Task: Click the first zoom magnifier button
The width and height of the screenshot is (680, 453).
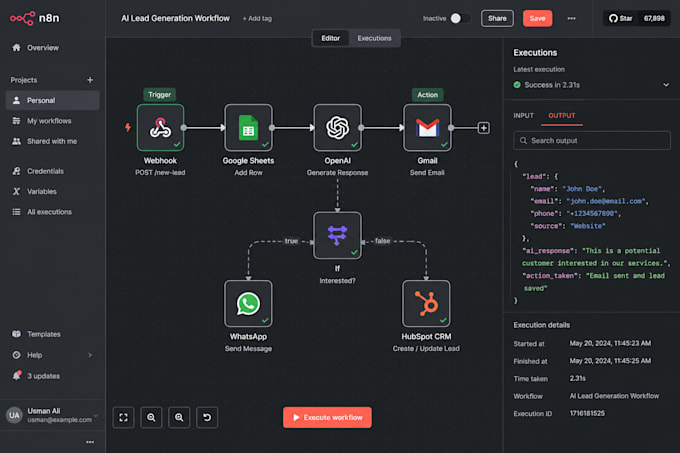Action: click(151, 417)
